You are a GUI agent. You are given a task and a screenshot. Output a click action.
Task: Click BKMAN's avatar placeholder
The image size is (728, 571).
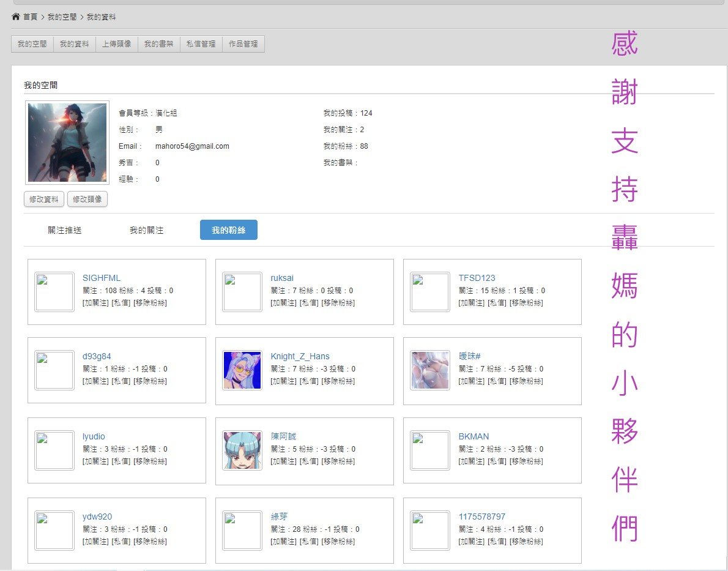431,450
